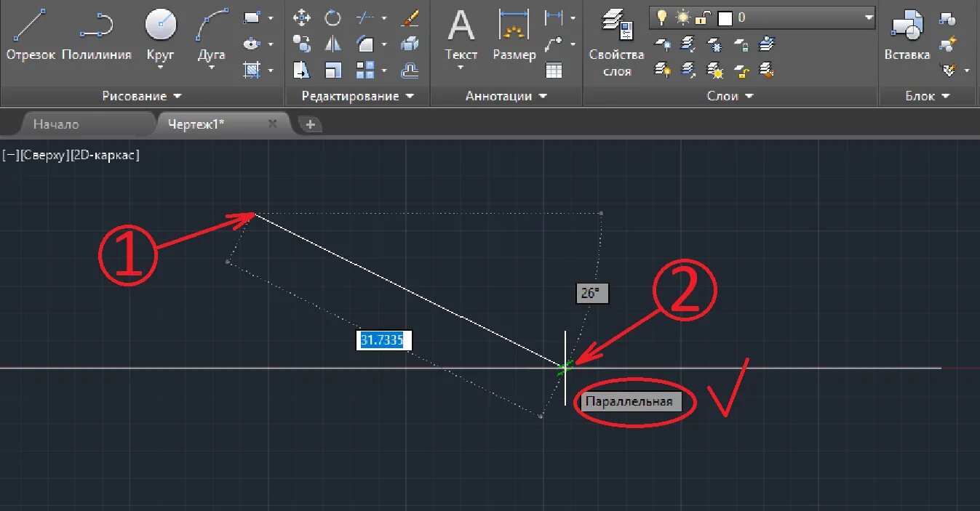Click the Create block icon

[x=947, y=19]
